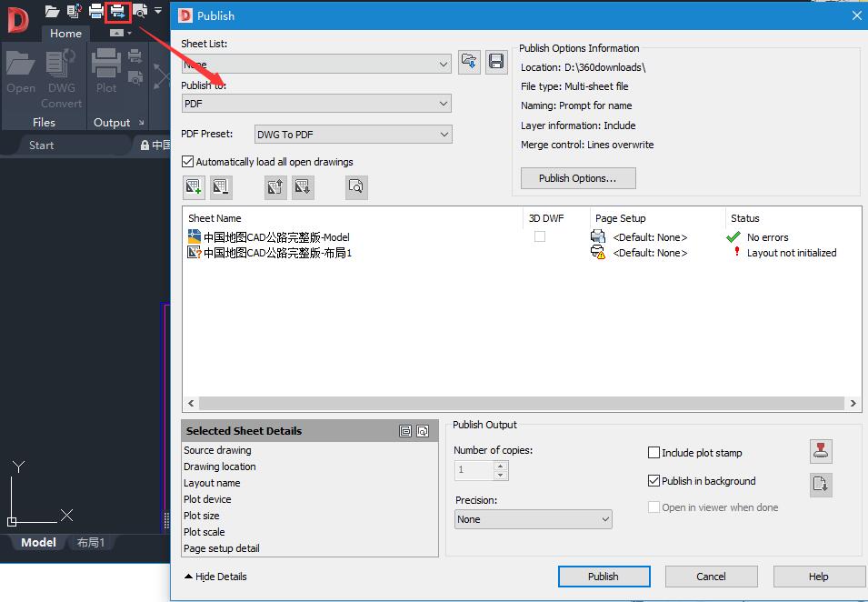The height and width of the screenshot is (602, 868).
Task: Click the Number of copies input field
Action: click(474, 470)
